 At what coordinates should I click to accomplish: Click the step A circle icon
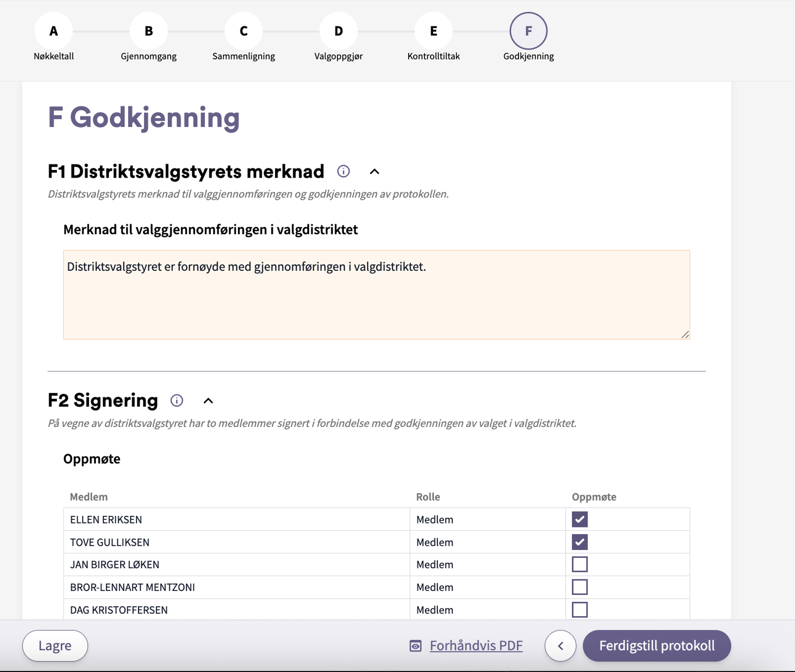coord(54,31)
